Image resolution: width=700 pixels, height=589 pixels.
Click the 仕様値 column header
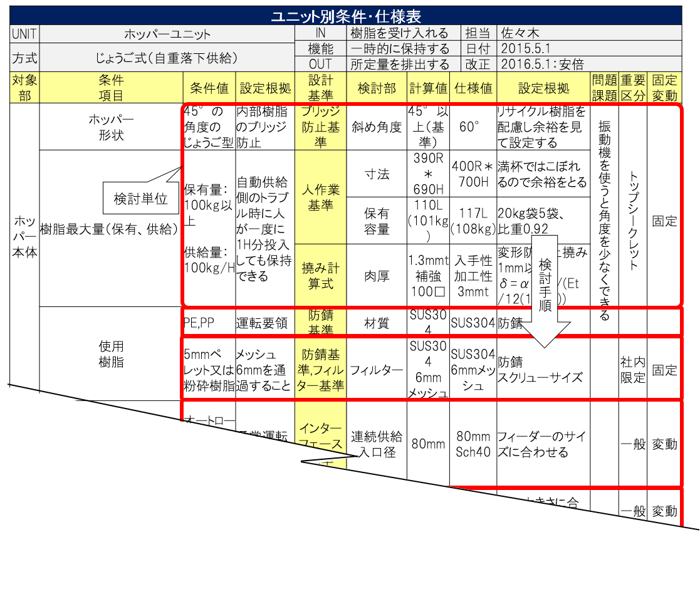point(473,88)
